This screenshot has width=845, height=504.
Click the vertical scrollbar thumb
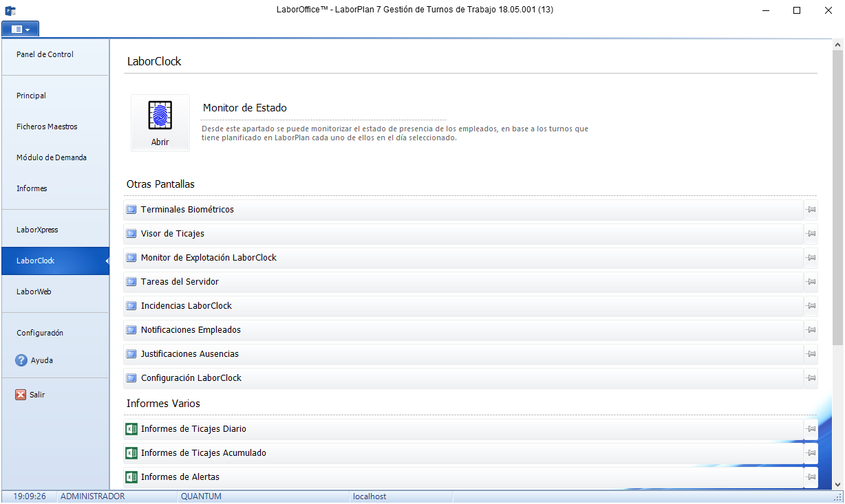pos(838,198)
